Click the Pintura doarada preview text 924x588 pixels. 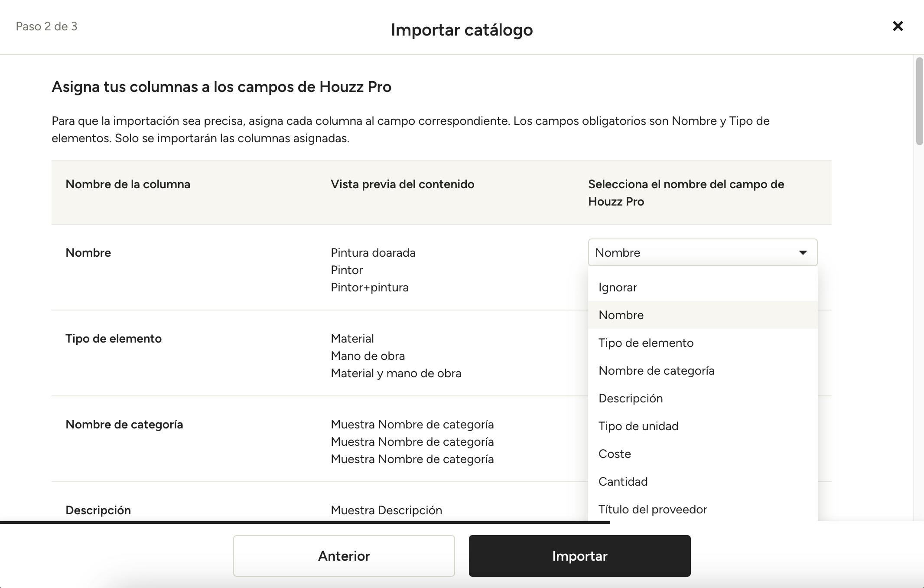[x=373, y=253]
